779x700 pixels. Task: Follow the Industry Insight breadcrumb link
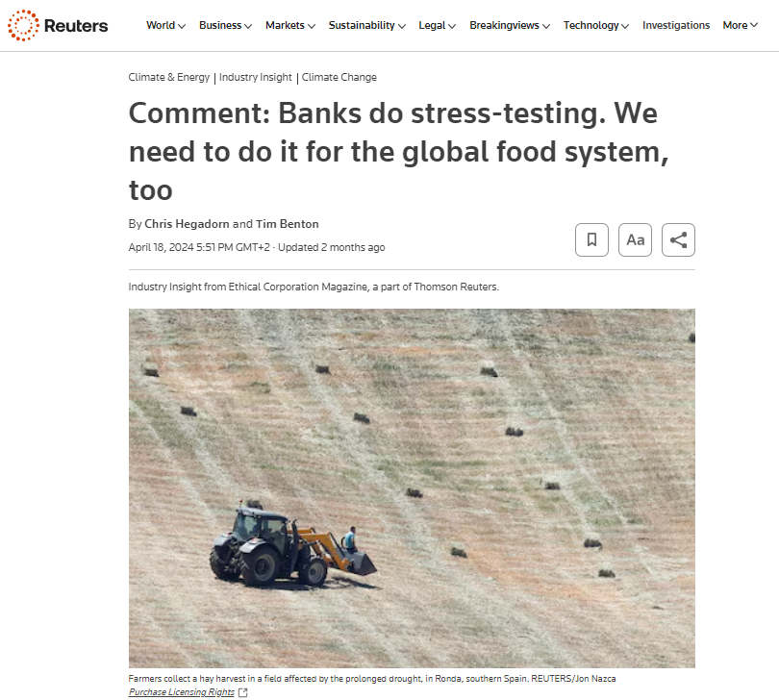tap(256, 78)
